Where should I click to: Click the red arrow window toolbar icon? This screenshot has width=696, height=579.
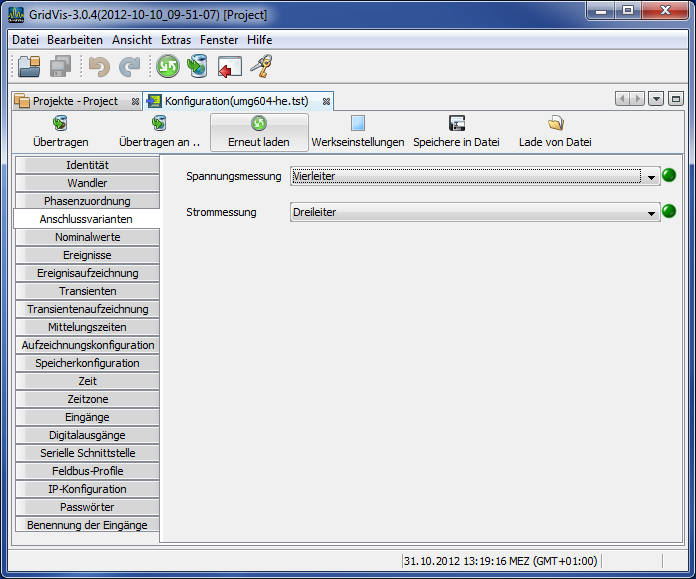(x=229, y=67)
